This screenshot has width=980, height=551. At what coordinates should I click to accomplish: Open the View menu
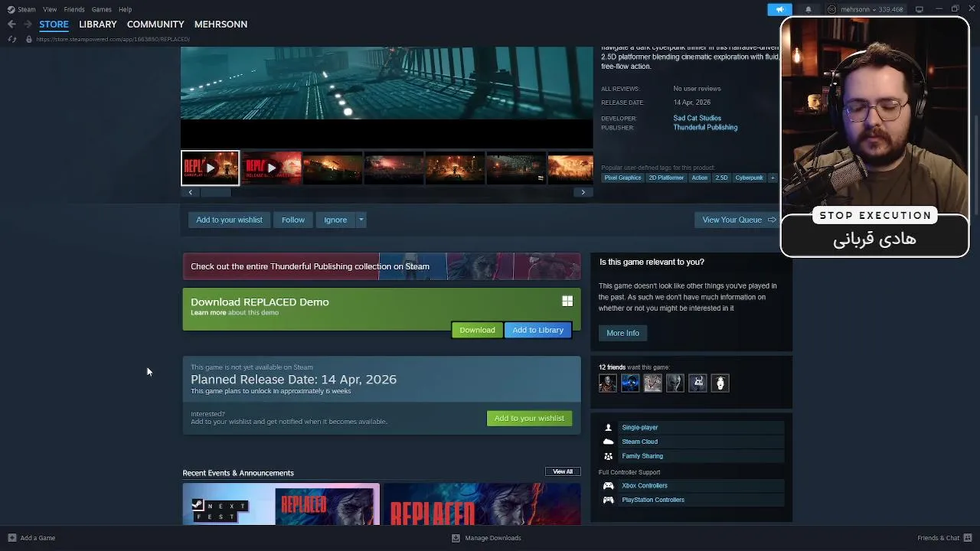[x=50, y=9]
